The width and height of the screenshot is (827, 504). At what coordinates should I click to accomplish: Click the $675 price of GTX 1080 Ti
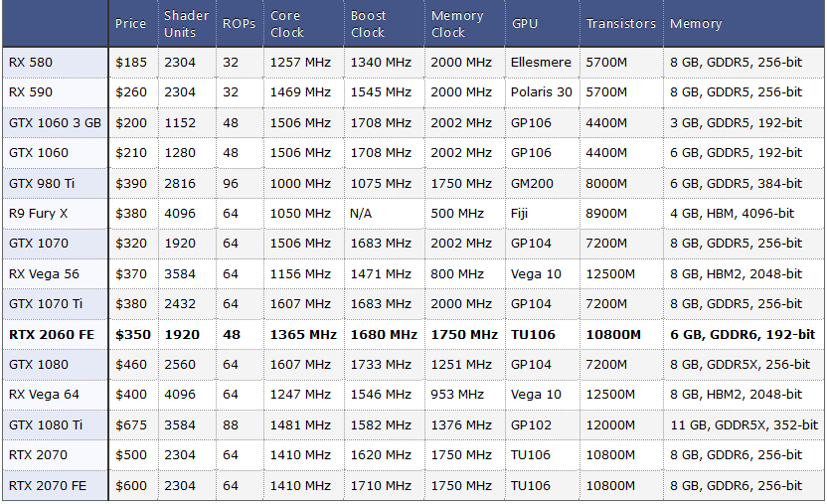pos(131,424)
